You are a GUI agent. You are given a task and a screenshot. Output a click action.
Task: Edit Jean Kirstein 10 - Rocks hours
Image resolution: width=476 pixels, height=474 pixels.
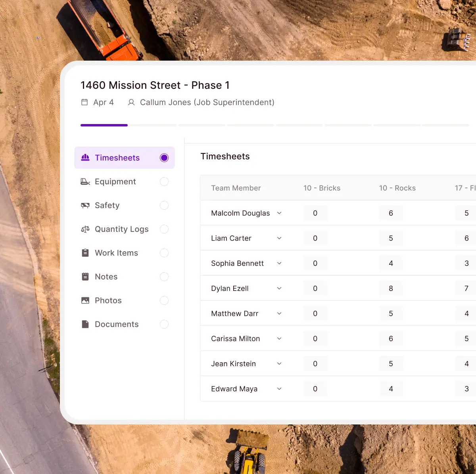(391, 364)
